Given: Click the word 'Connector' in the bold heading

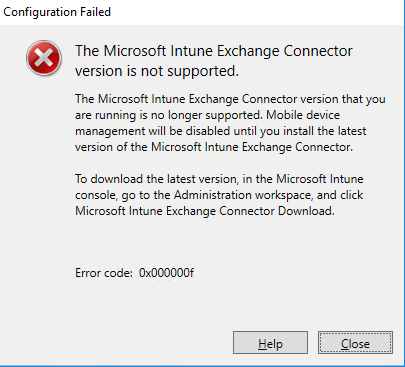Looking at the screenshot, I should point(318,51).
